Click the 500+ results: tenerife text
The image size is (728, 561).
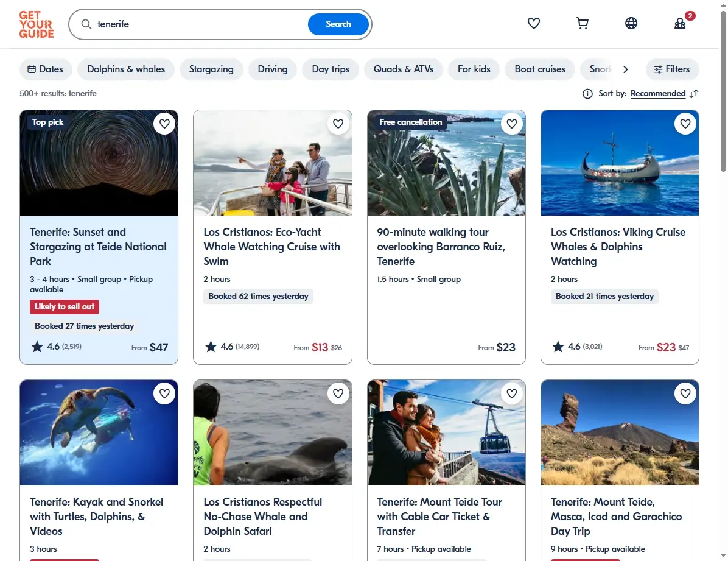[x=58, y=93]
